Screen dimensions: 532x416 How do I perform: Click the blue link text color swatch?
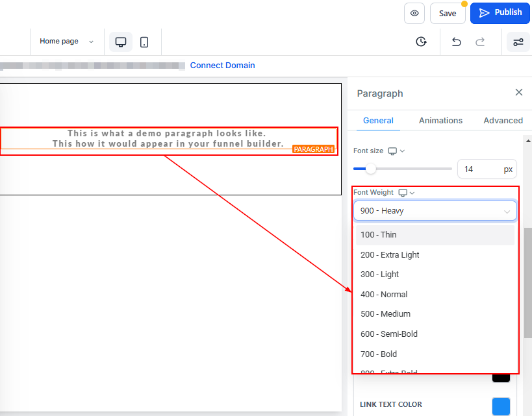coord(501,406)
